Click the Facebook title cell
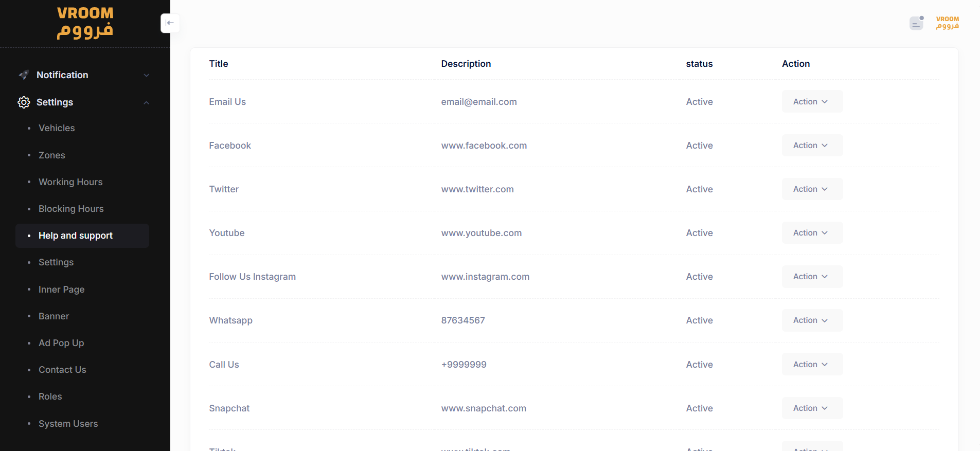This screenshot has width=980, height=451. 230,146
